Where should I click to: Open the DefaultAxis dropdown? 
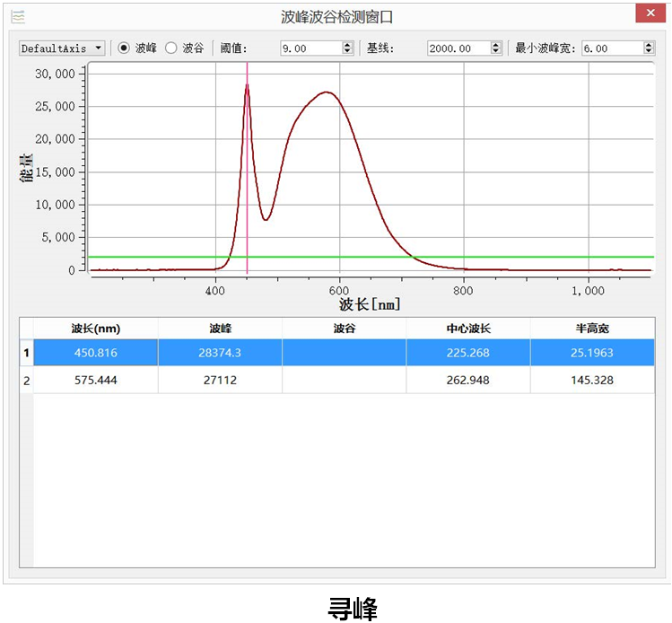tap(62, 48)
